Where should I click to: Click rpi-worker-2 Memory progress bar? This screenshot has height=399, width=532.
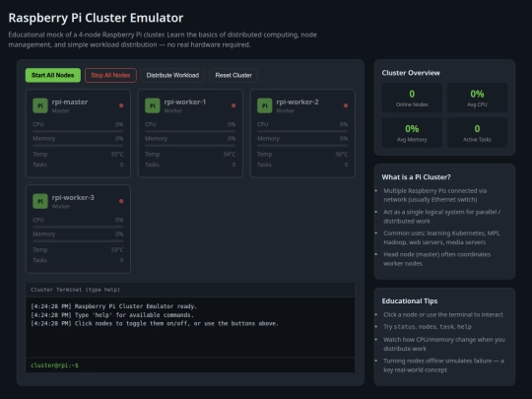[302, 146]
